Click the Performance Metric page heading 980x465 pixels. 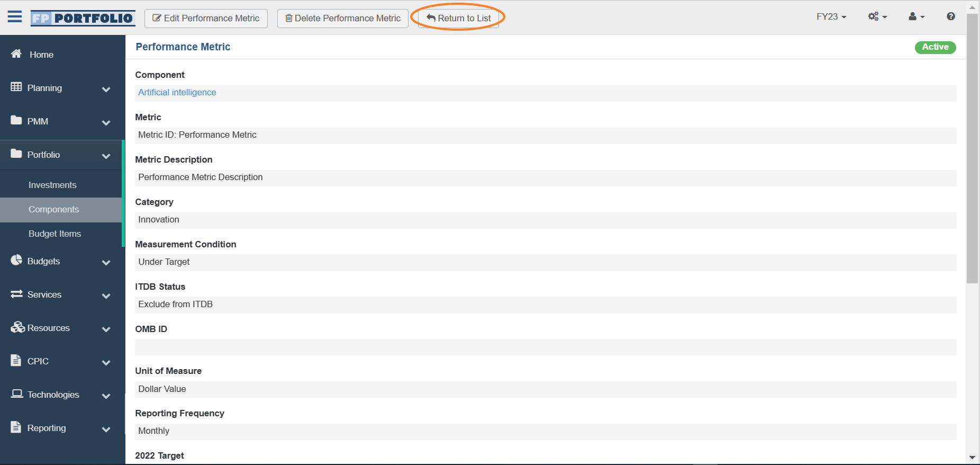tap(183, 47)
